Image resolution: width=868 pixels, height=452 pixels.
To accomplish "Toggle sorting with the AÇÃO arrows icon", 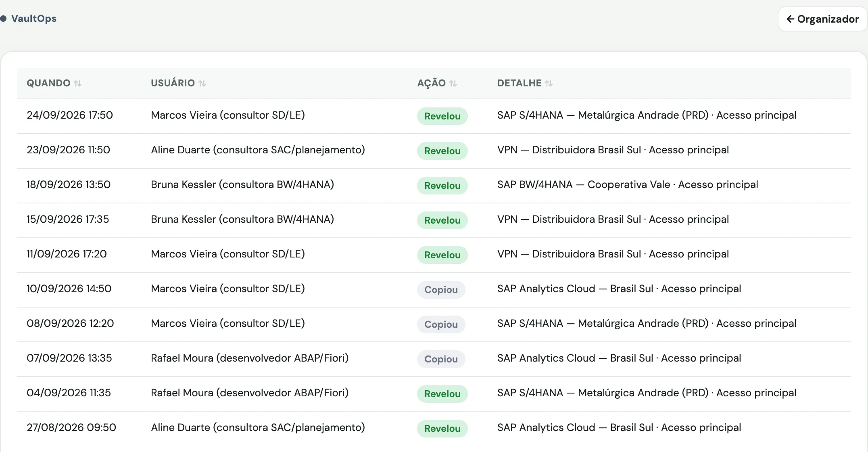I will (x=453, y=84).
